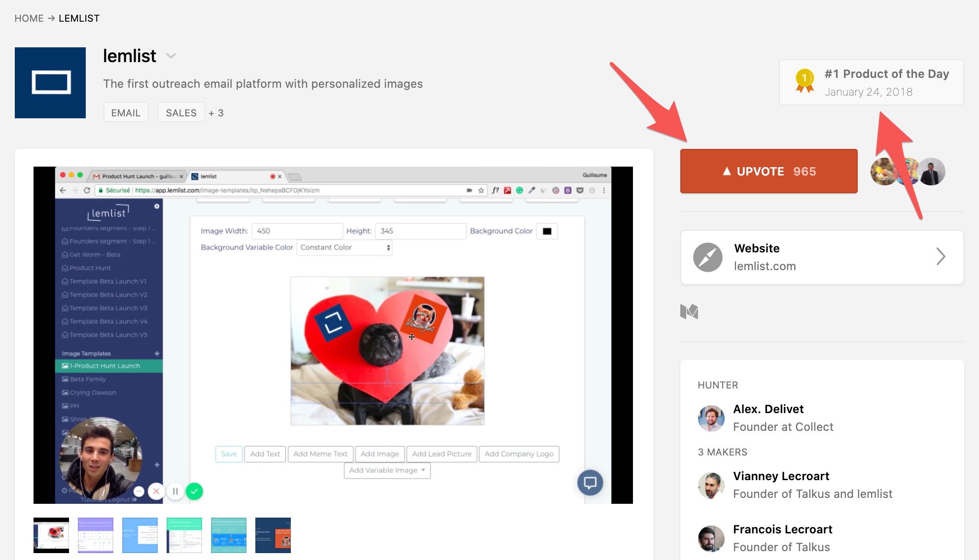This screenshot has height=560, width=979.
Task: Open maker Francois Lecroart profile
Action: click(782, 529)
